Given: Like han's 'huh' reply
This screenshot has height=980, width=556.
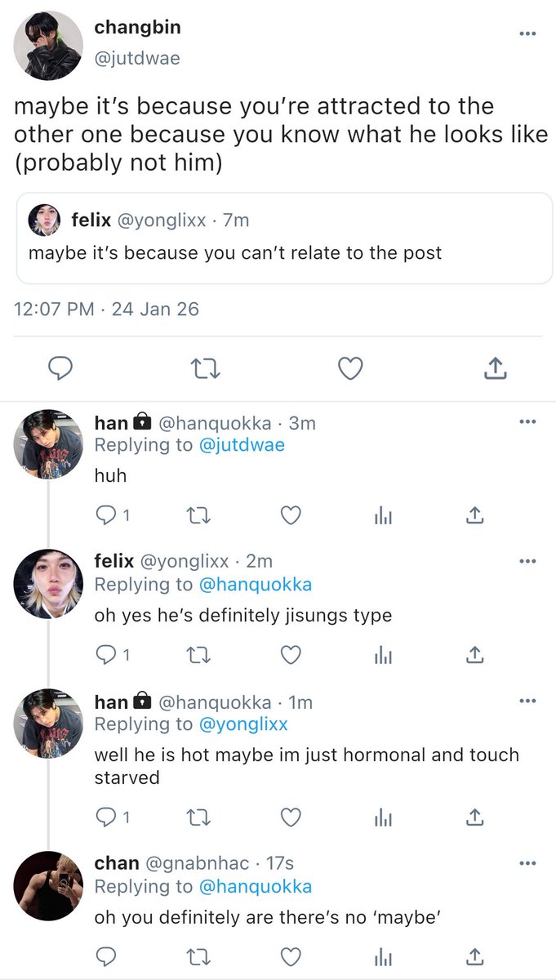Looking at the screenshot, I should pos(291,514).
